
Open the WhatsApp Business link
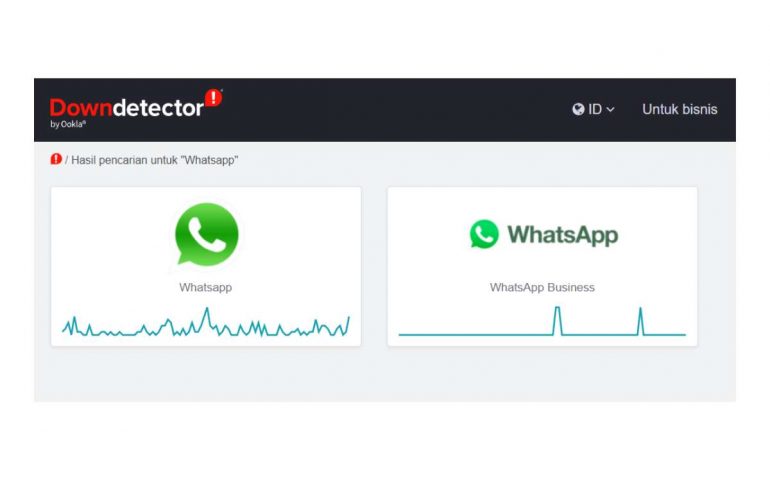click(x=542, y=287)
